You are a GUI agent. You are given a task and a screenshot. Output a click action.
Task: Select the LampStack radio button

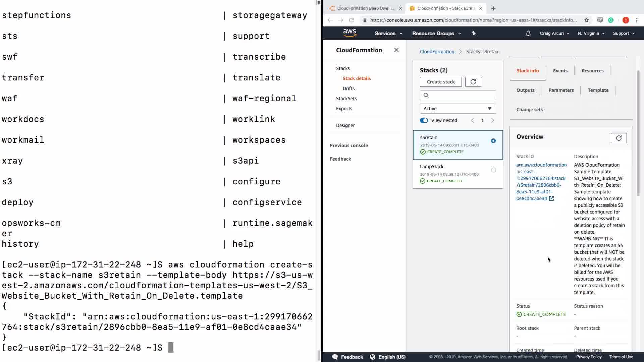(493, 170)
